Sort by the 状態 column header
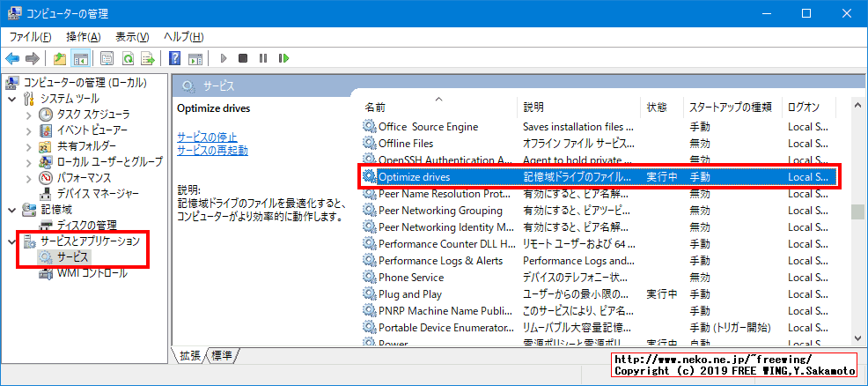Viewport: 868px width, 386px height. [x=662, y=107]
